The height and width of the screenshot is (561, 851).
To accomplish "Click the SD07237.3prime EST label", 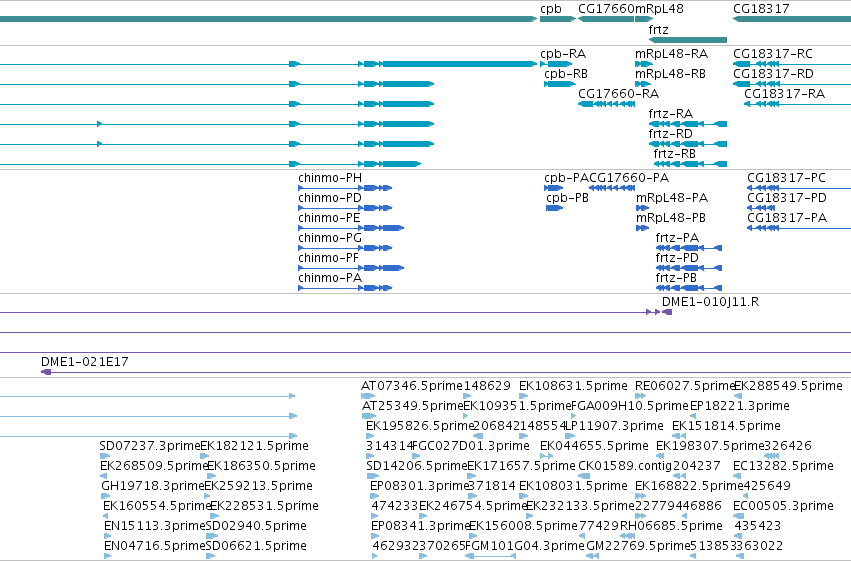I will tap(150, 446).
